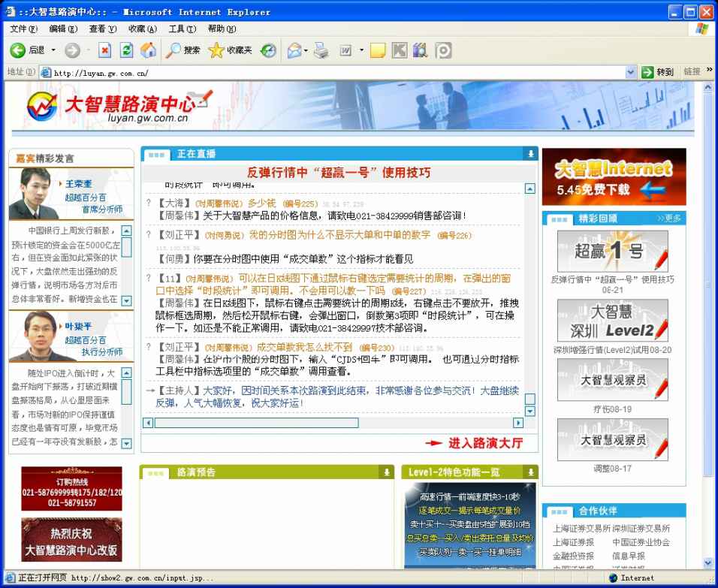The height and width of the screenshot is (588, 718).
Task: Open the 帮助 menu
Action: 222,29
